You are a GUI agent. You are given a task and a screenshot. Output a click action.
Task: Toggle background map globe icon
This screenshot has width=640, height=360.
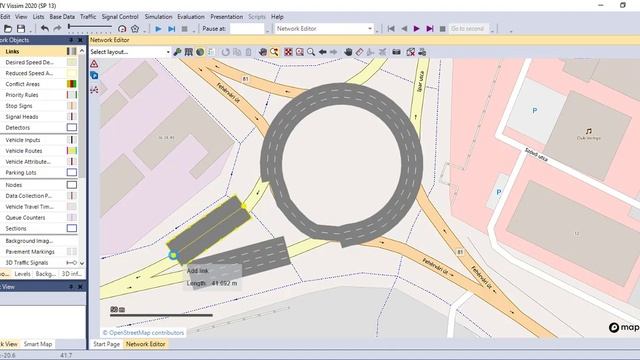click(x=200, y=52)
